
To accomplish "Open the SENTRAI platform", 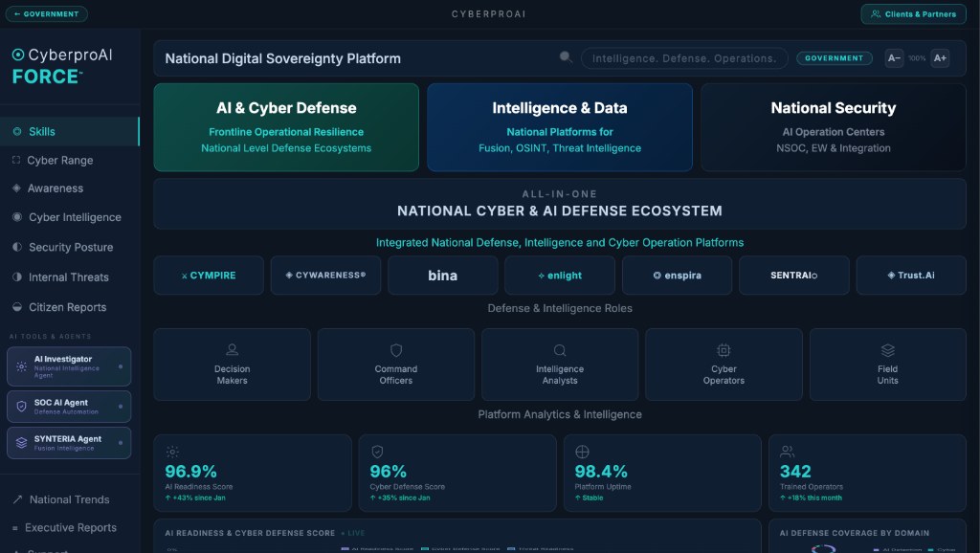I will click(793, 275).
